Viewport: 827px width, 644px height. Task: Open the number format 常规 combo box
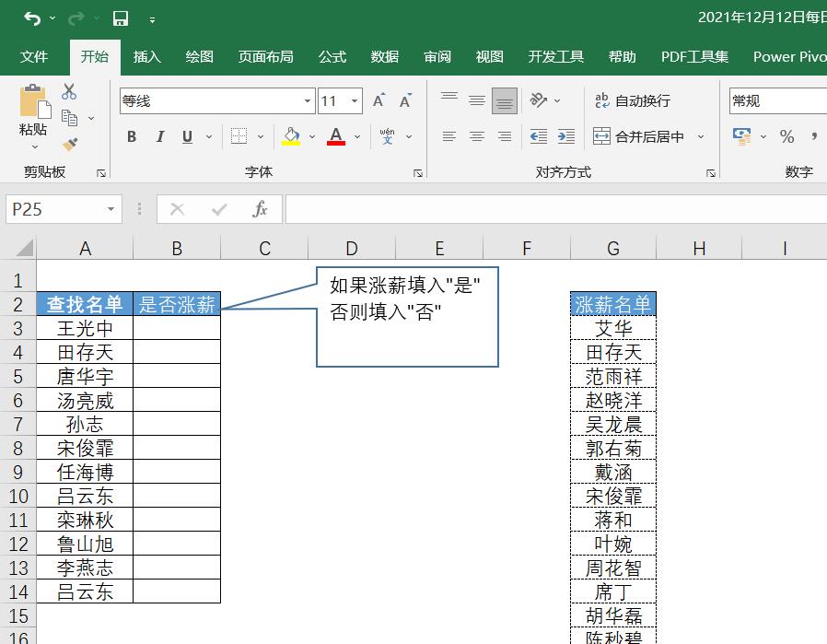pos(778,100)
